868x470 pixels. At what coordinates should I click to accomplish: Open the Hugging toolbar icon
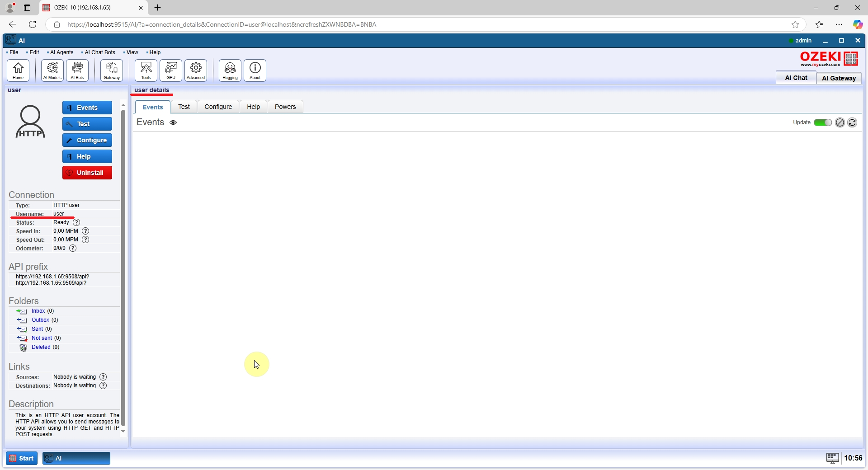click(230, 70)
